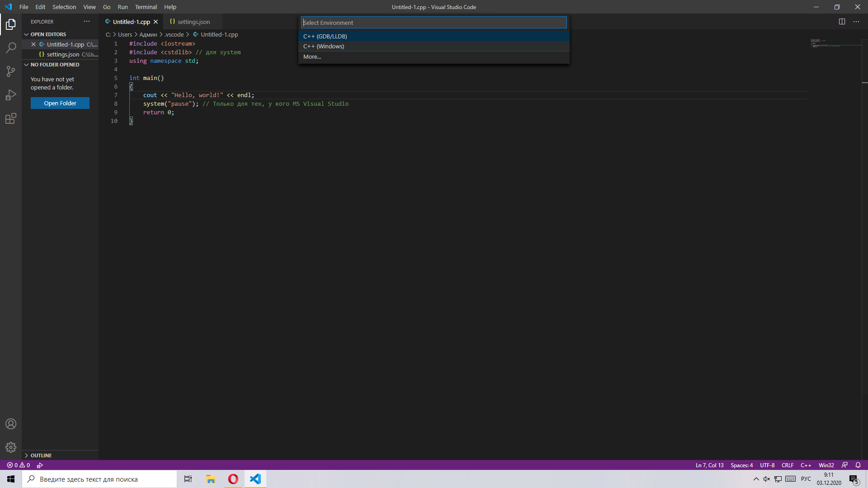Close Untitled-1.cpp in Open Editors list

33,44
